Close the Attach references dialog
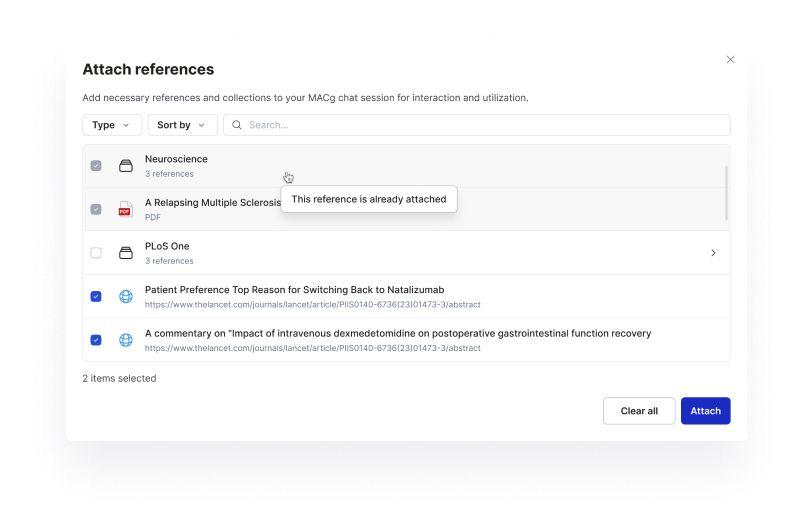793x522 pixels. [x=730, y=60]
